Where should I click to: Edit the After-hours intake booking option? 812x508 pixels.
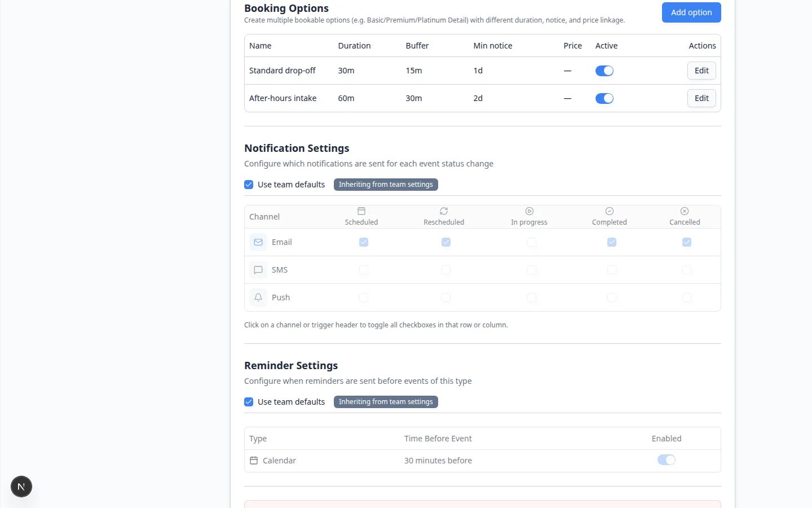pyautogui.click(x=701, y=98)
